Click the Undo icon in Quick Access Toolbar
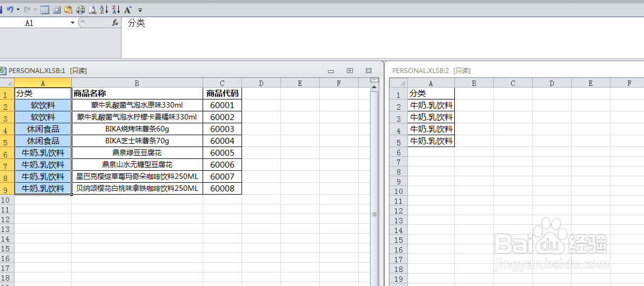Image resolution: width=644 pixels, height=286 pixels. [x=10, y=9]
